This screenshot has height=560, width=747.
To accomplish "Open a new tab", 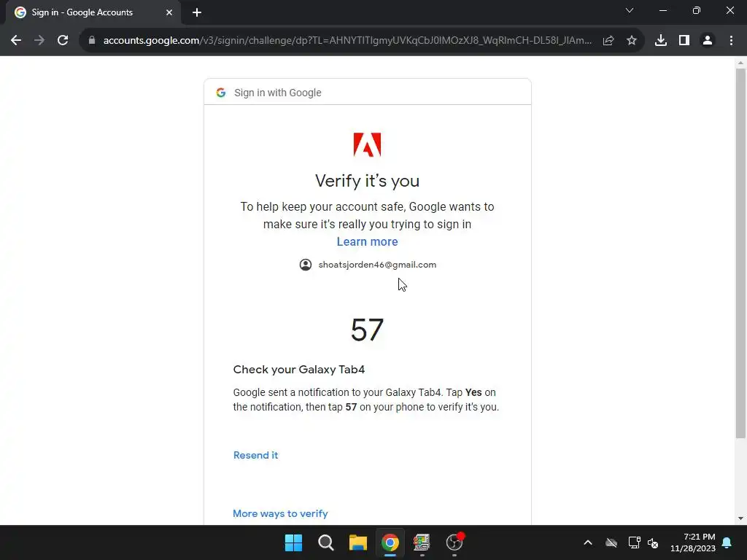I will click(x=197, y=12).
